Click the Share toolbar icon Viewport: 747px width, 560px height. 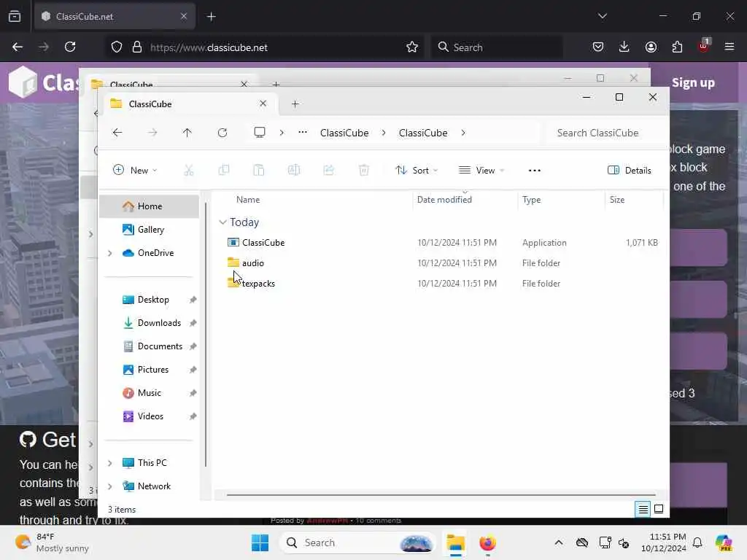[x=329, y=170]
